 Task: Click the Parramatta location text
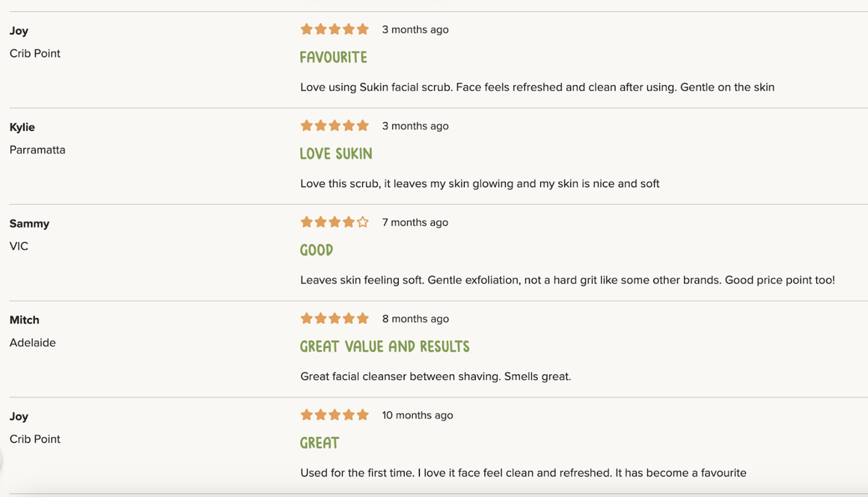pyautogui.click(x=37, y=150)
